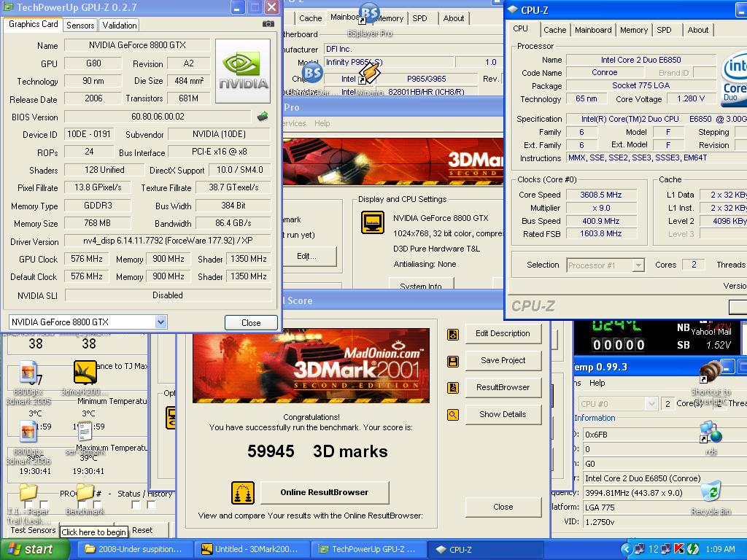
Task: Click the Start button
Action: pyautogui.click(x=34, y=549)
